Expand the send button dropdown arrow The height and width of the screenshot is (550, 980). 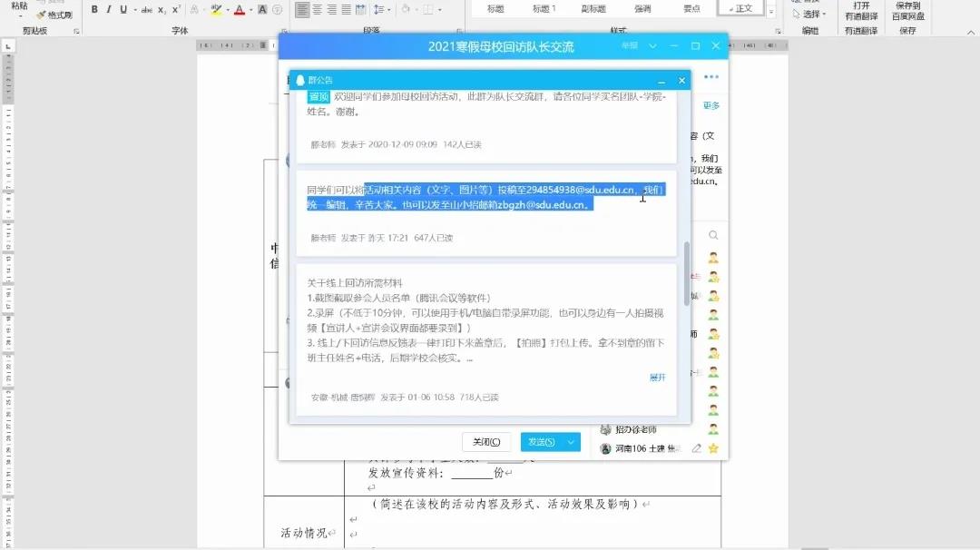[x=571, y=442]
